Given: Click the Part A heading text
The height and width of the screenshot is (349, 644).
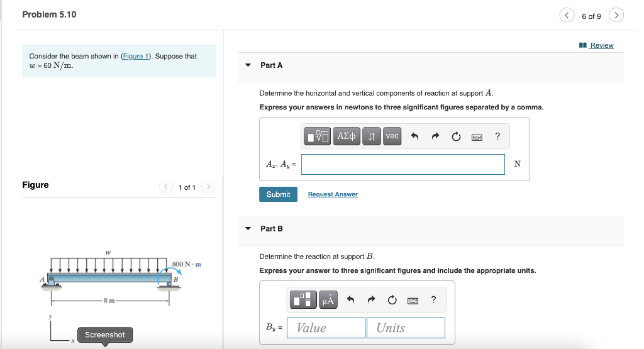Looking at the screenshot, I should (272, 65).
